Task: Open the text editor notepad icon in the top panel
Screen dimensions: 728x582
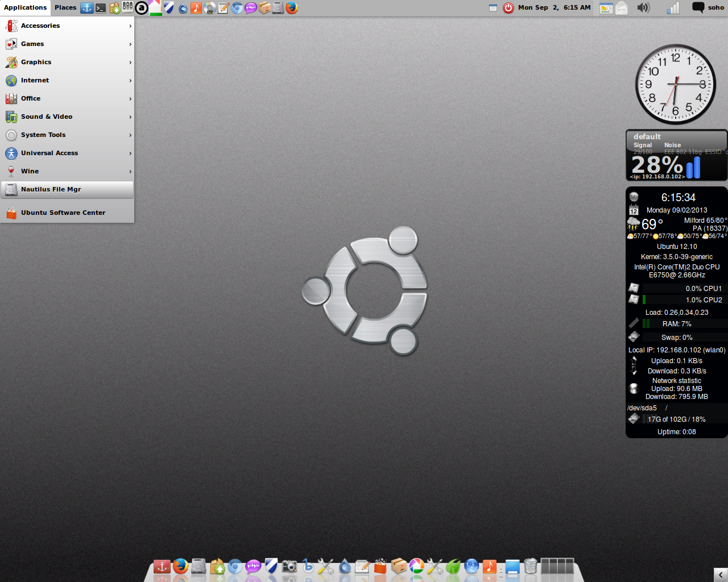Action: (x=224, y=8)
